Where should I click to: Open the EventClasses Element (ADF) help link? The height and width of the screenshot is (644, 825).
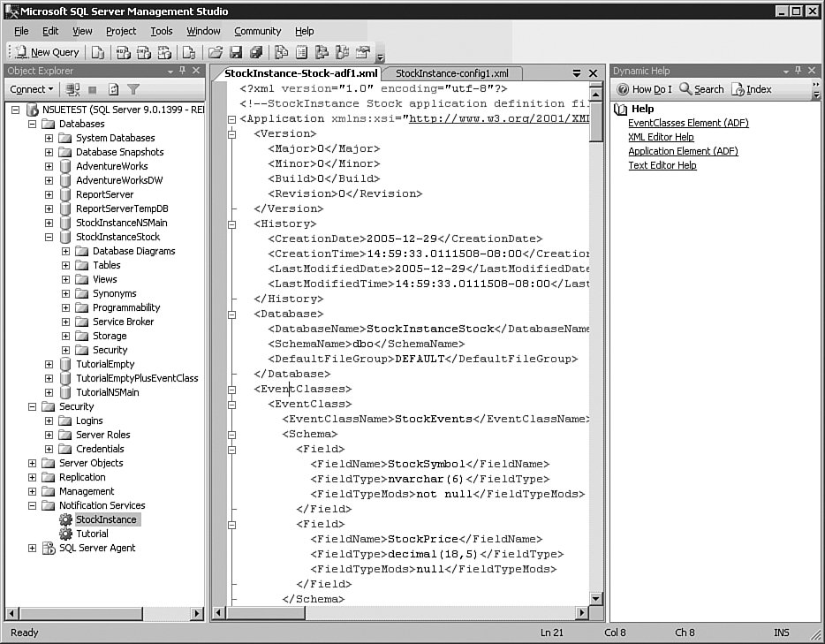(x=688, y=123)
